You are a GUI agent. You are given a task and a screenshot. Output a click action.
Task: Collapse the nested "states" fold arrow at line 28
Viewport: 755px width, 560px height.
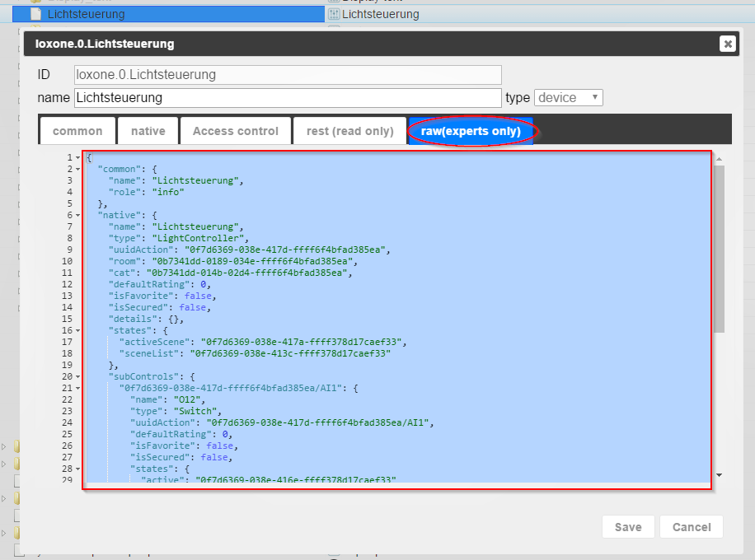(x=78, y=469)
